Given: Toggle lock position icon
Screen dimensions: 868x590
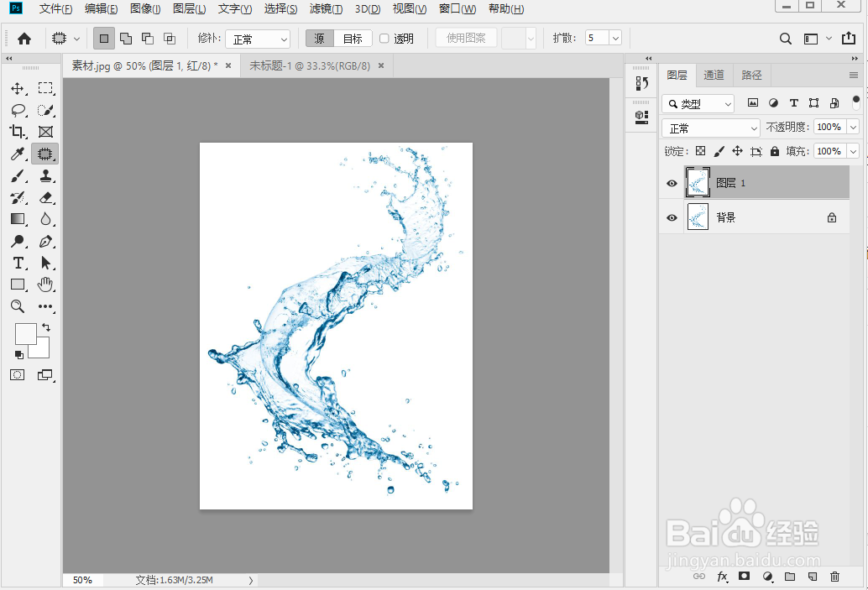Looking at the screenshot, I should [737, 151].
